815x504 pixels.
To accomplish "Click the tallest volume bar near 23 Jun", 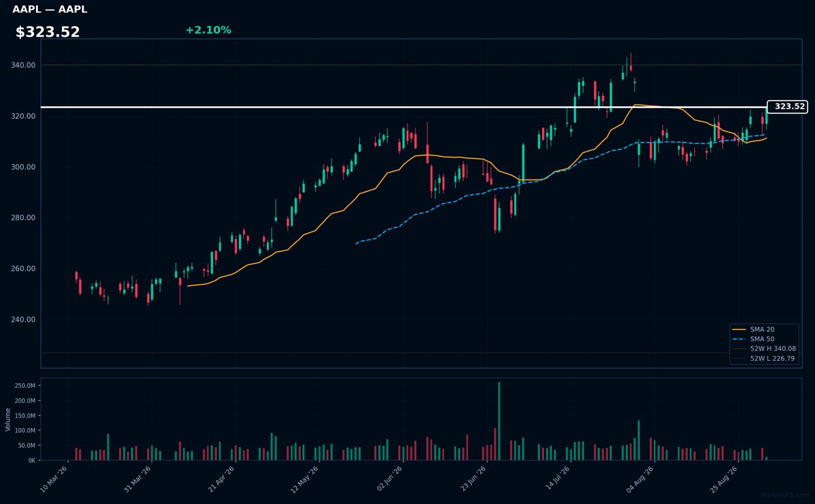I will (499, 421).
